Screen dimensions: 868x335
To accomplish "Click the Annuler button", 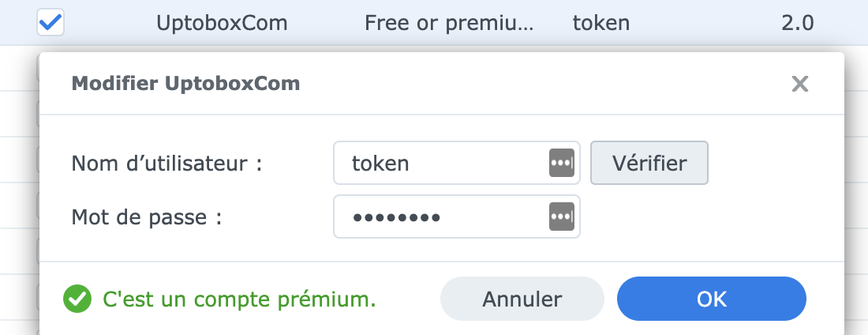I will tap(522, 299).
